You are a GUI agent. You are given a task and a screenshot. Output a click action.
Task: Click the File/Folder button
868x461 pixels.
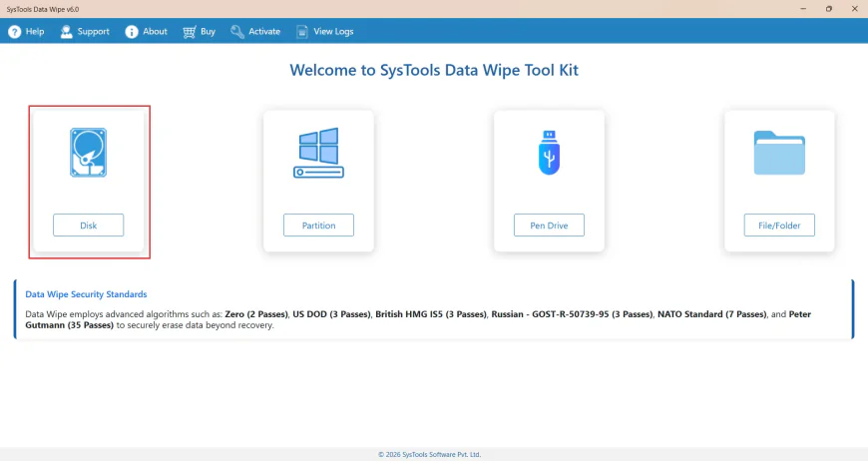point(779,226)
